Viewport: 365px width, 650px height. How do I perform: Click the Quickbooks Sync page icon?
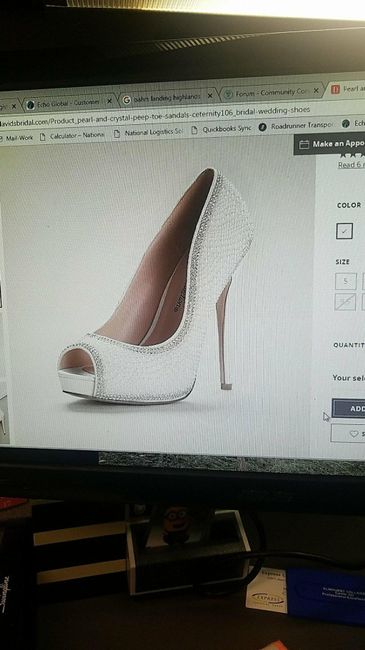[x=195, y=130]
